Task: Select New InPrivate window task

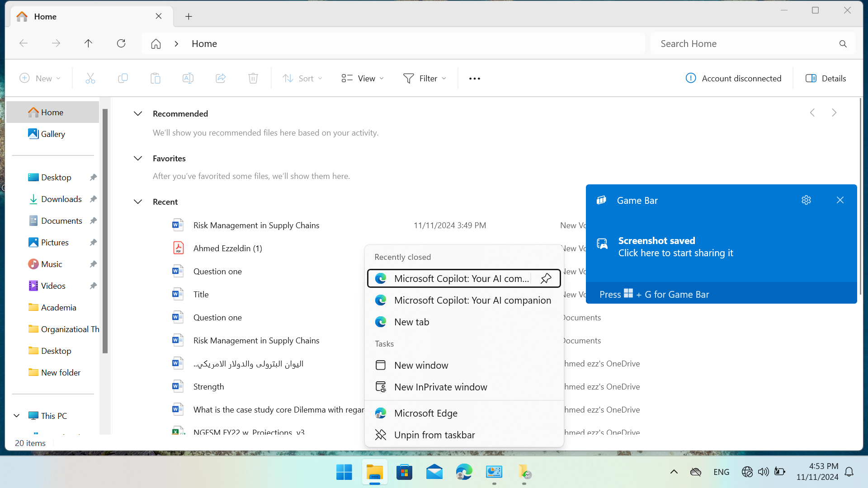Action: point(440,387)
